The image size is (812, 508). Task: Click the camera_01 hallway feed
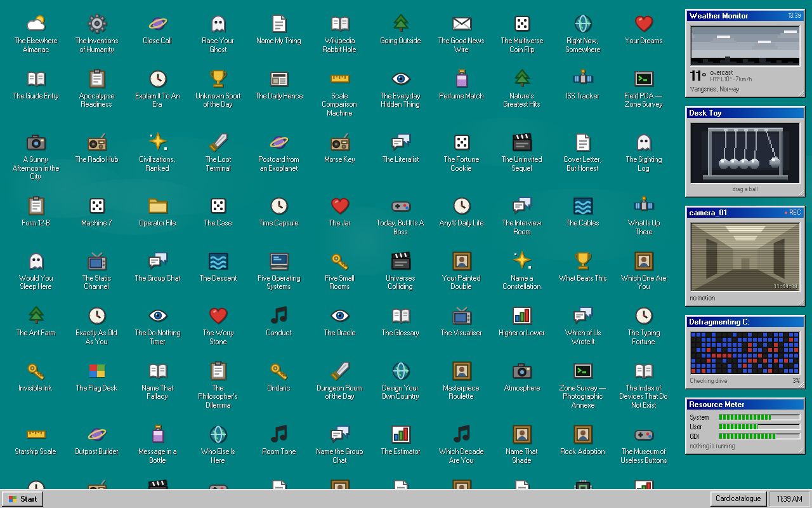[745, 256]
